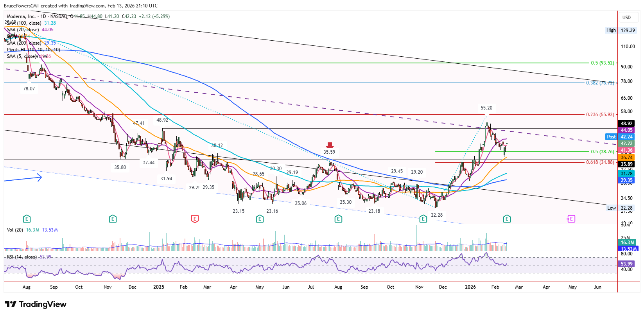Click the 2025 year label on time axis
Viewport: 644px width, 316px height.
click(159, 287)
